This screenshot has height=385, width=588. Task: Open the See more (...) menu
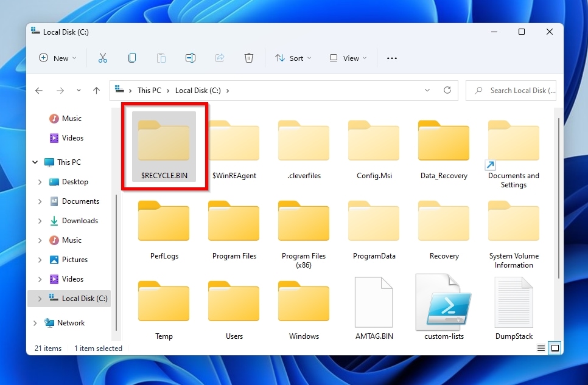pos(391,58)
